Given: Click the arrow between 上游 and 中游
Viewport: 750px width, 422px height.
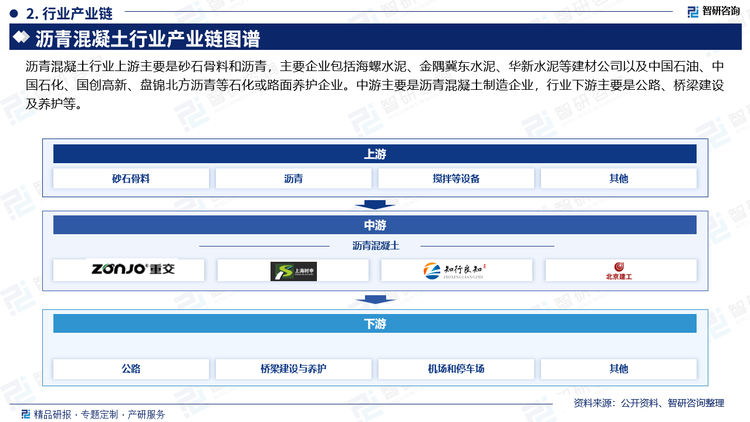Looking at the screenshot, I should click(375, 205).
